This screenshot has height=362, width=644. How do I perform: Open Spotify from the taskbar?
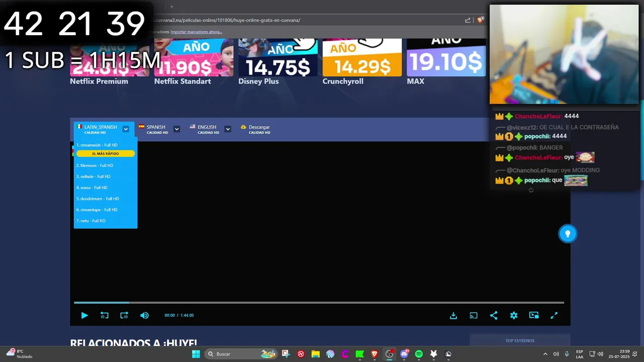point(419,354)
